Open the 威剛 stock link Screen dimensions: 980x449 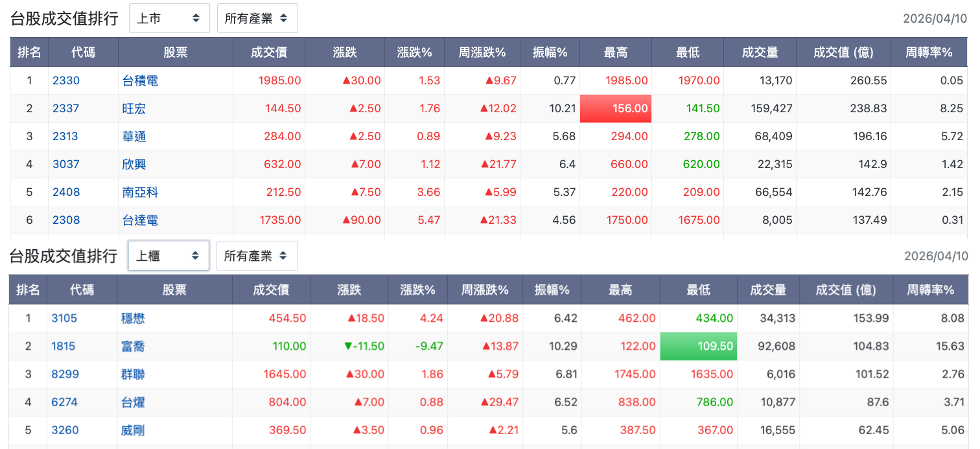coord(133,430)
